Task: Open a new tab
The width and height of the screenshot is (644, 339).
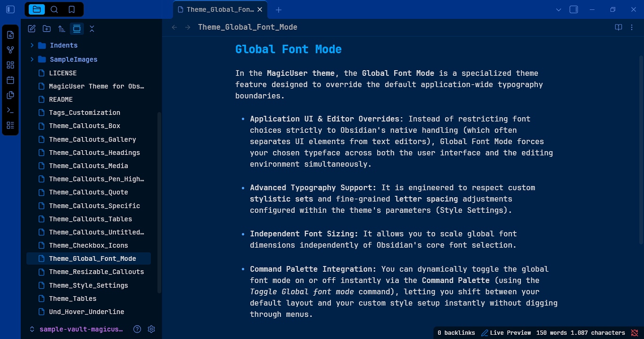Action: point(279,9)
